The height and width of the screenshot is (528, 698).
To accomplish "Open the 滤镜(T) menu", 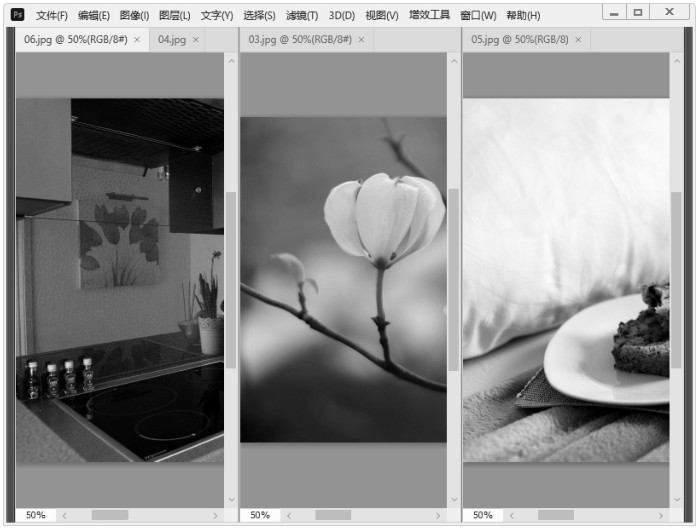I will point(302,16).
